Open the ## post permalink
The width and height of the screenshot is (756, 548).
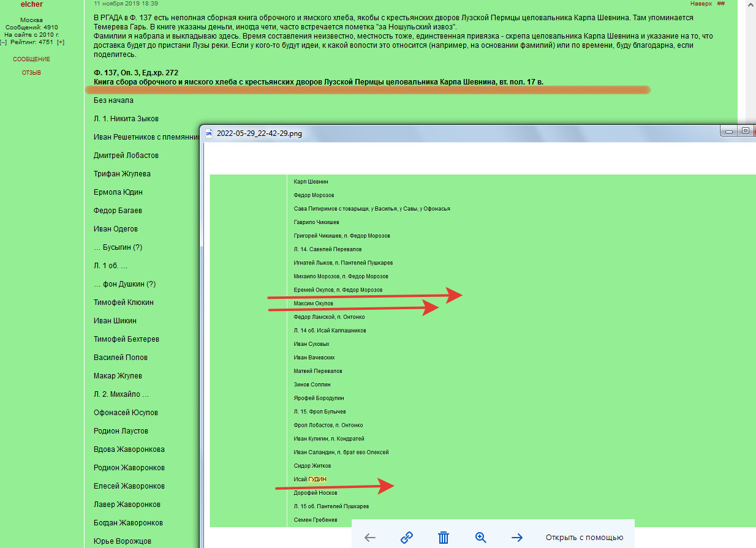click(x=721, y=4)
